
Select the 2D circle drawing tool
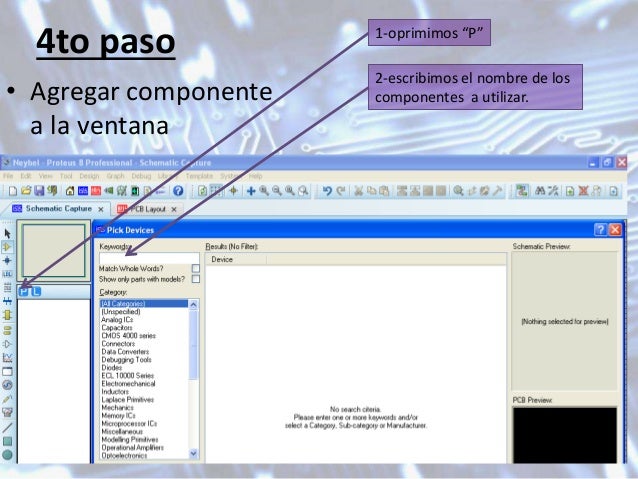coord(7,455)
